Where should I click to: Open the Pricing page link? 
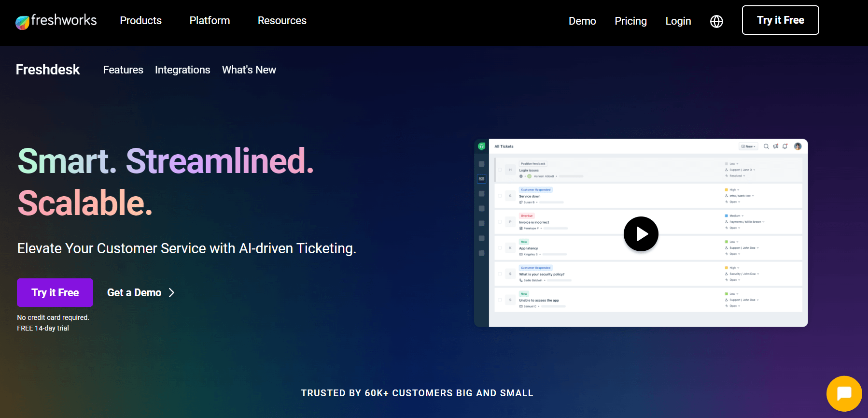[630, 21]
